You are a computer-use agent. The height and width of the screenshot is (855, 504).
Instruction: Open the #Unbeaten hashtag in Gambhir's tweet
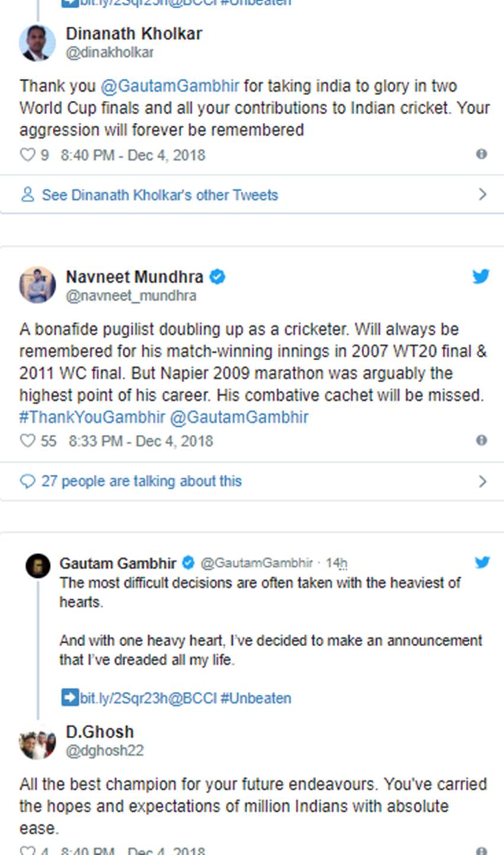[256, 698]
